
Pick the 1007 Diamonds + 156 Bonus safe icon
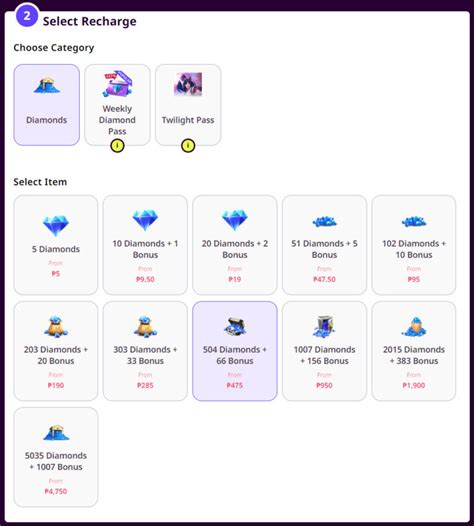point(324,326)
